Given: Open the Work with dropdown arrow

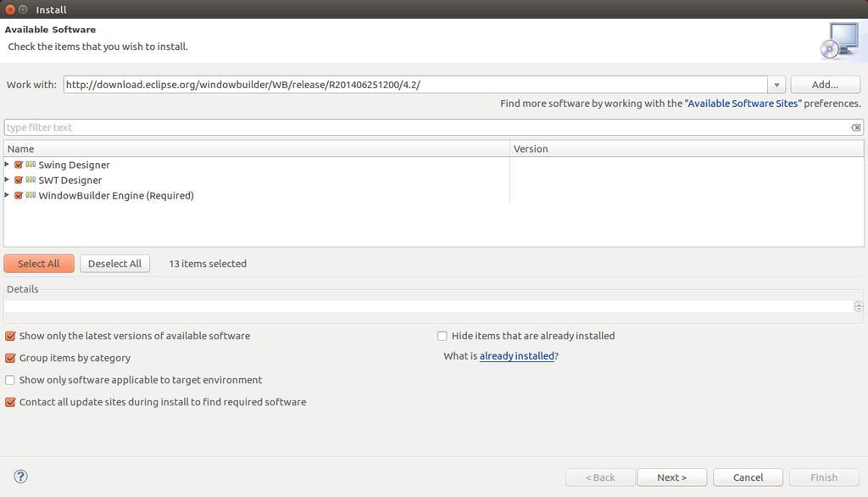Looking at the screenshot, I should pos(776,85).
